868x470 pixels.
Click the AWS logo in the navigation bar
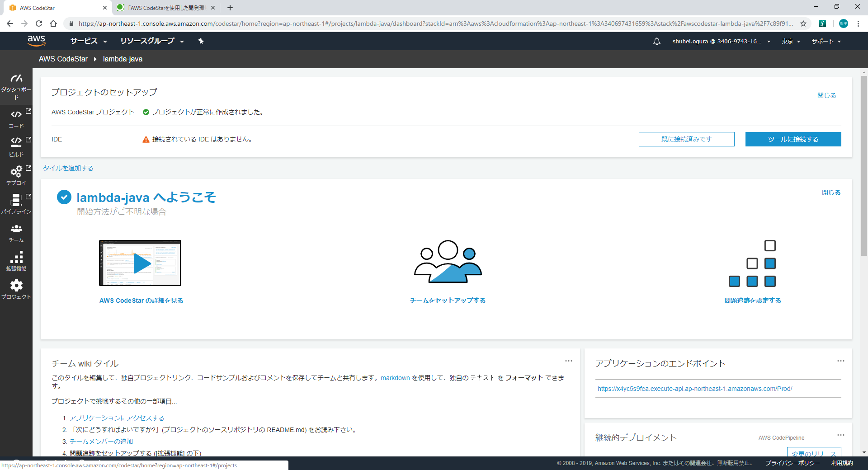(37, 41)
